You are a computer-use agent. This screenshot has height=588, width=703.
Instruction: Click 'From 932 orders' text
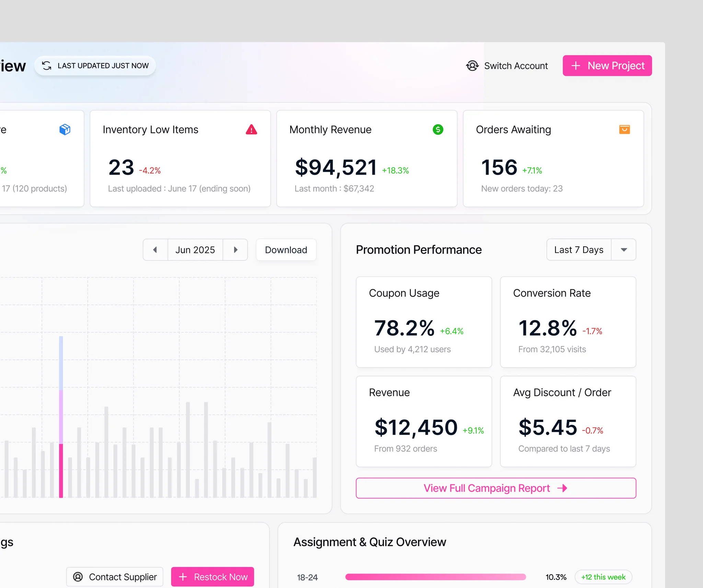click(405, 449)
